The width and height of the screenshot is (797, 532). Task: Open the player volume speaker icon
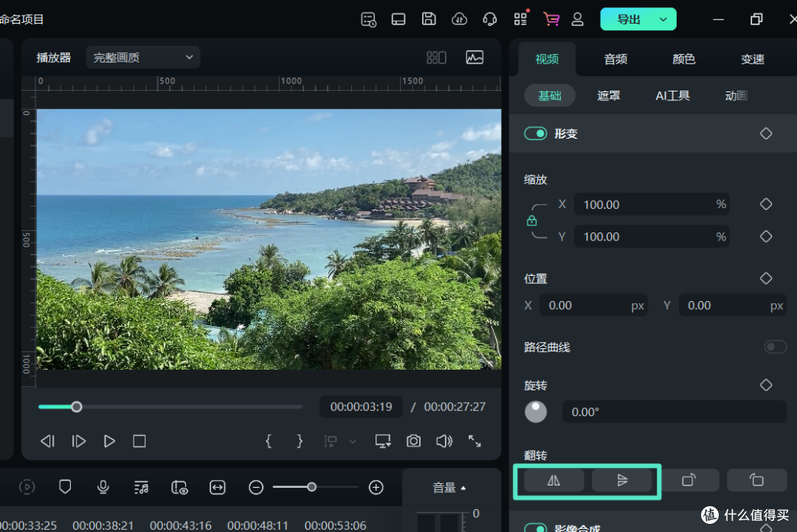pyautogui.click(x=444, y=441)
